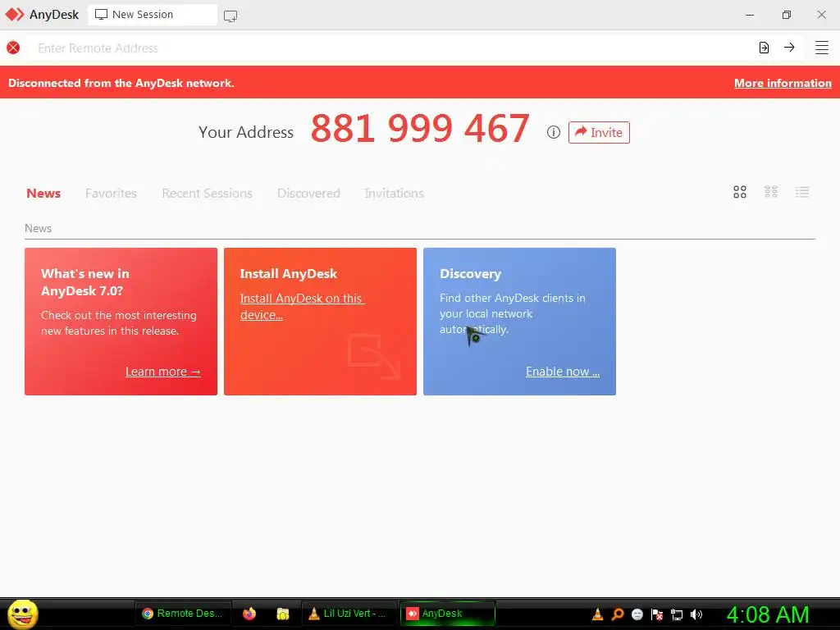Open Firefox from the taskbar
The width and height of the screenshot is (840, 630).
pyautogui.click(x=249, y=614)
